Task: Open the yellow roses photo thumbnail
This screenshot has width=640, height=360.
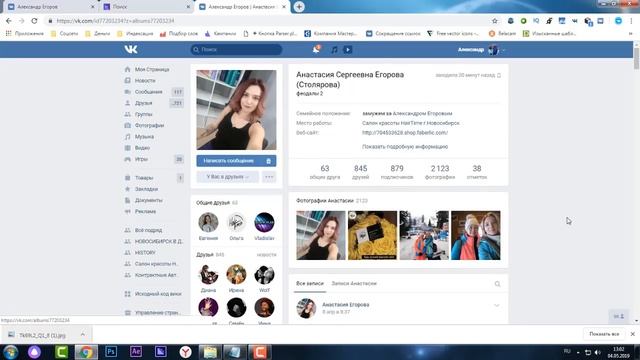Action: pos(372,235)
